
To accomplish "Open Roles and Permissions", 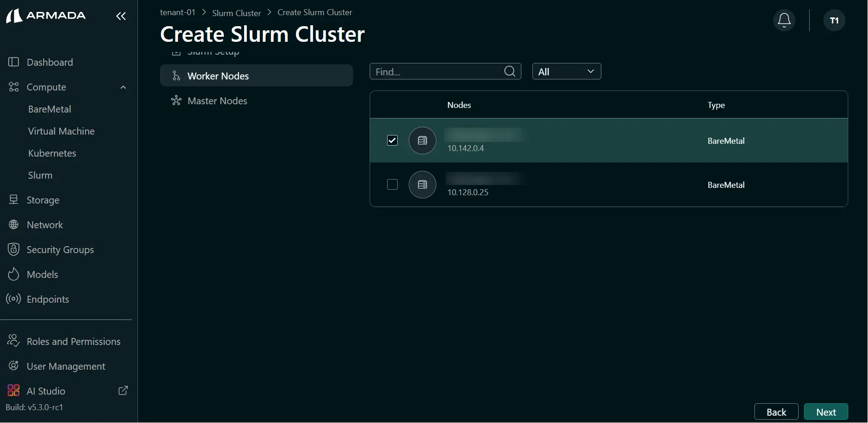I will click(x=74, y=342).
